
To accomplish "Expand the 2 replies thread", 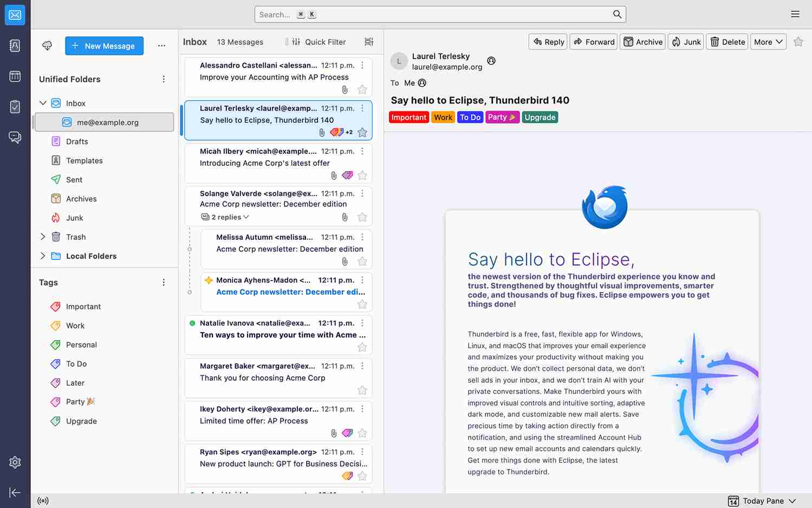I will click(225, 217).
